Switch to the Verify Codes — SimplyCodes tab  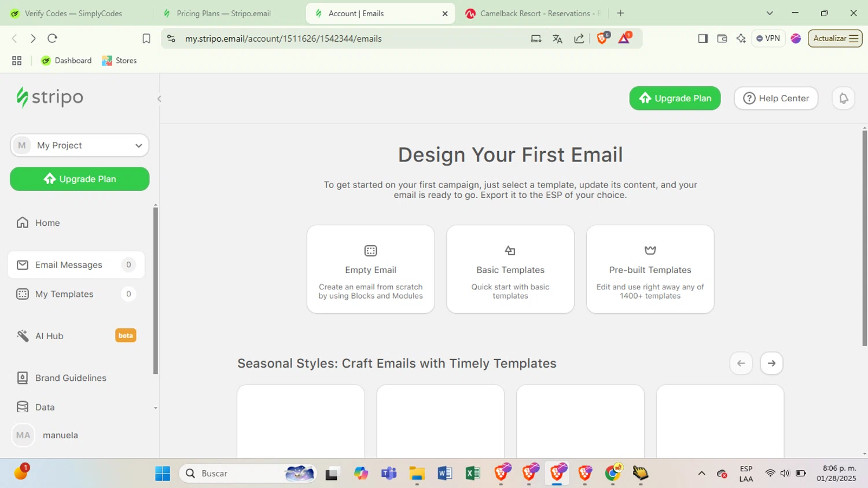point(73,13)
